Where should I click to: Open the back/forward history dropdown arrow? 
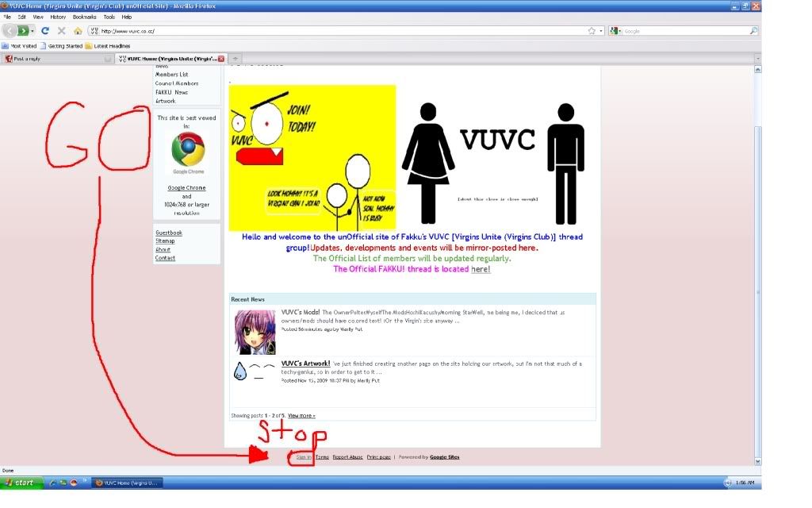[x=34, y=31]
